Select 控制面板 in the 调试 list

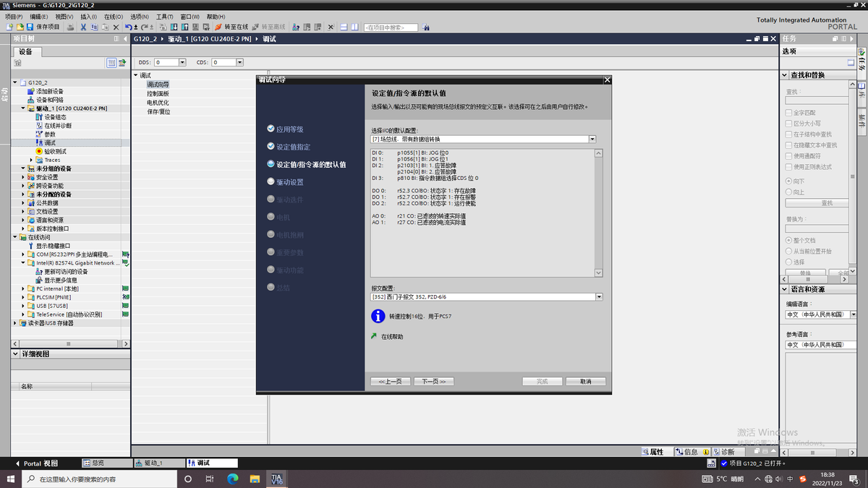(158, 94)
